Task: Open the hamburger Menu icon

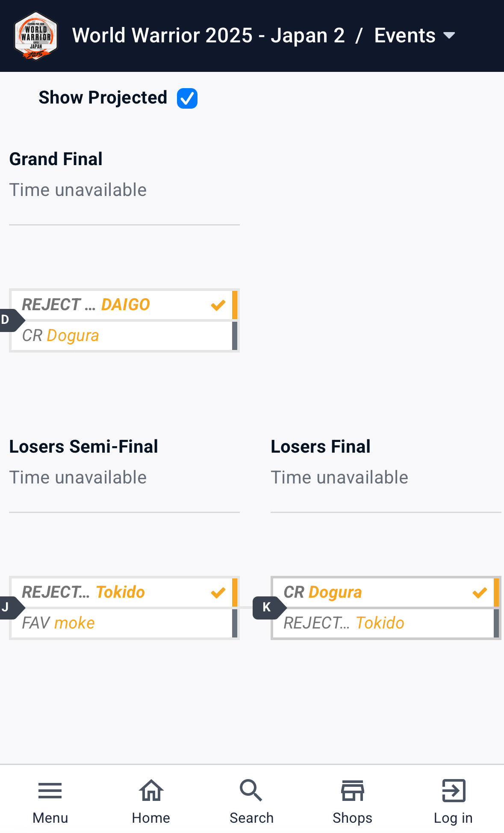Action: (x=50, y=791)
